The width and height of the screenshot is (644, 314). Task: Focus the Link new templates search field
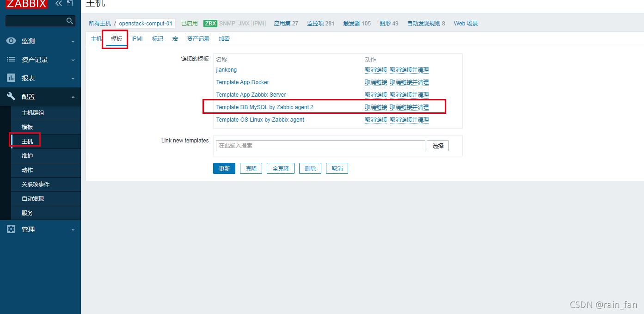320,146
